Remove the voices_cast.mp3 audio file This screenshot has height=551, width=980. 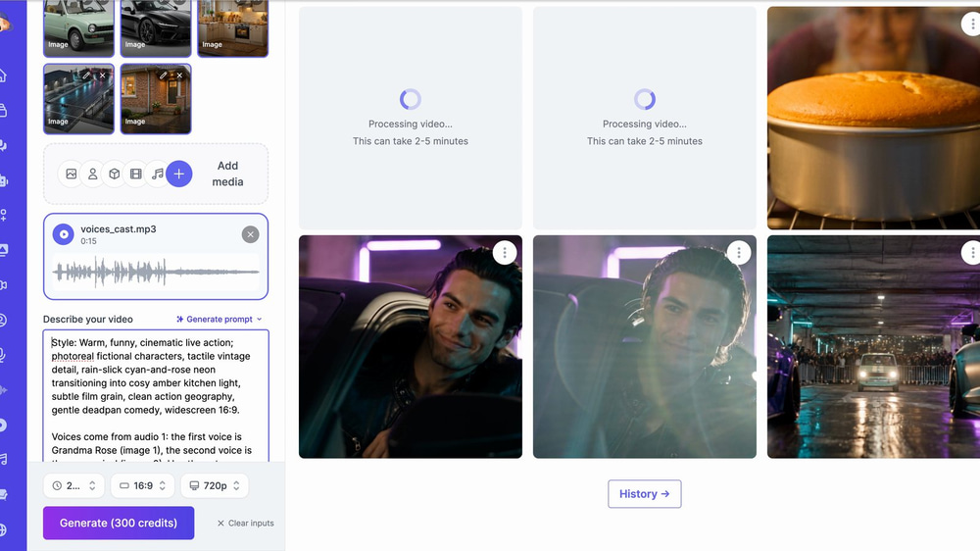250,234
